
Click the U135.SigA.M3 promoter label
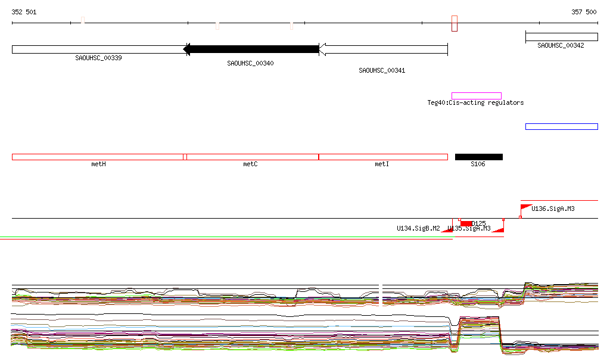pos(469,228)
